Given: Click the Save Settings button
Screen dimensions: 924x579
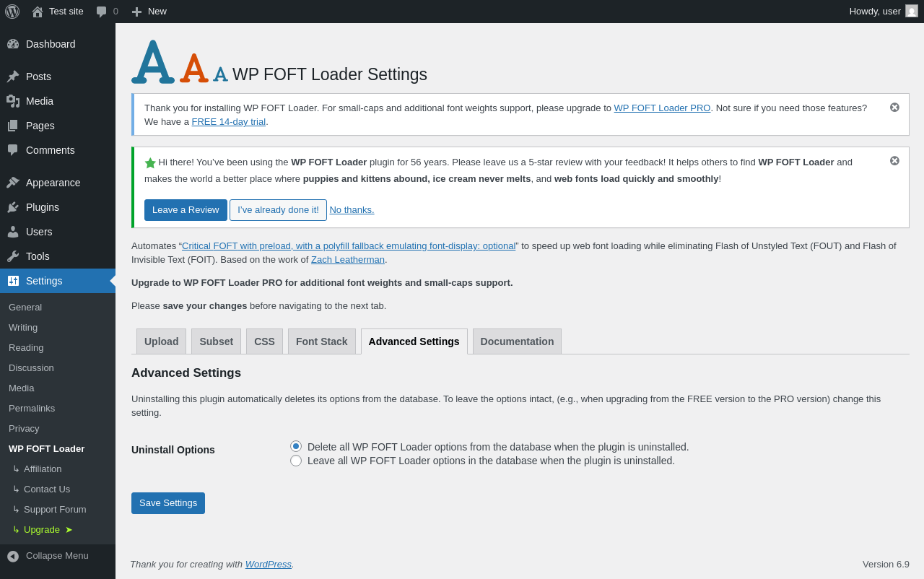Looking at the screenshot, I should point(168,503).
